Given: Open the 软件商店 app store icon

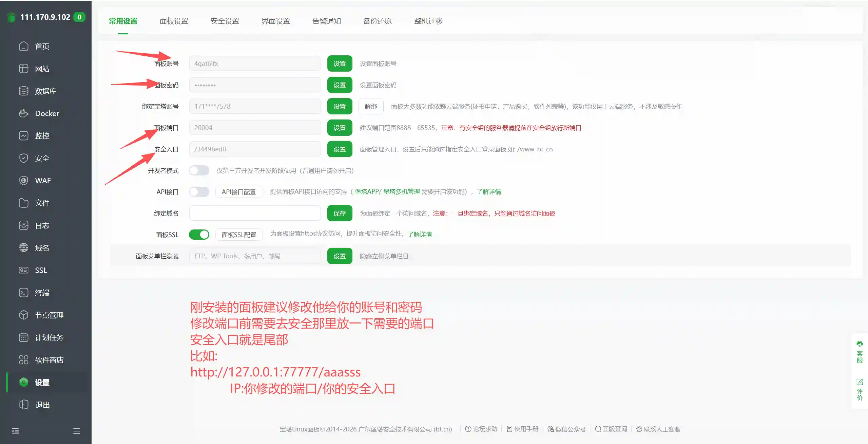Looking at the screenshot, I should click(x=23, y=360).
